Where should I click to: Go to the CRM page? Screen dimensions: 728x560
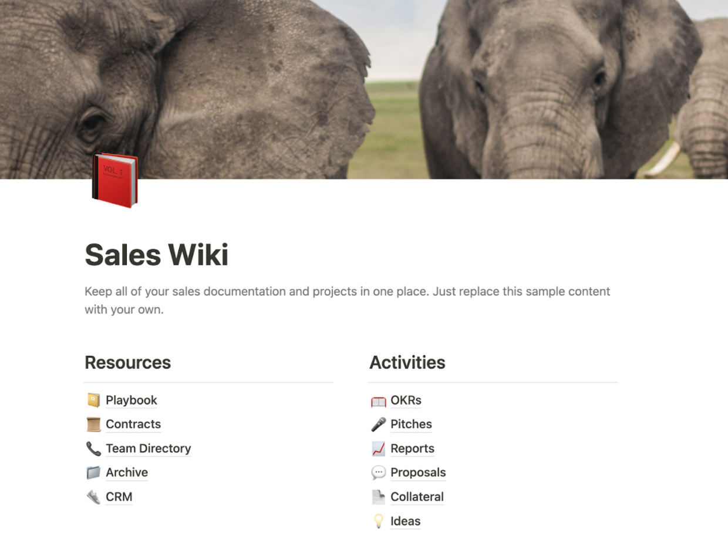(x=119, y=497)
